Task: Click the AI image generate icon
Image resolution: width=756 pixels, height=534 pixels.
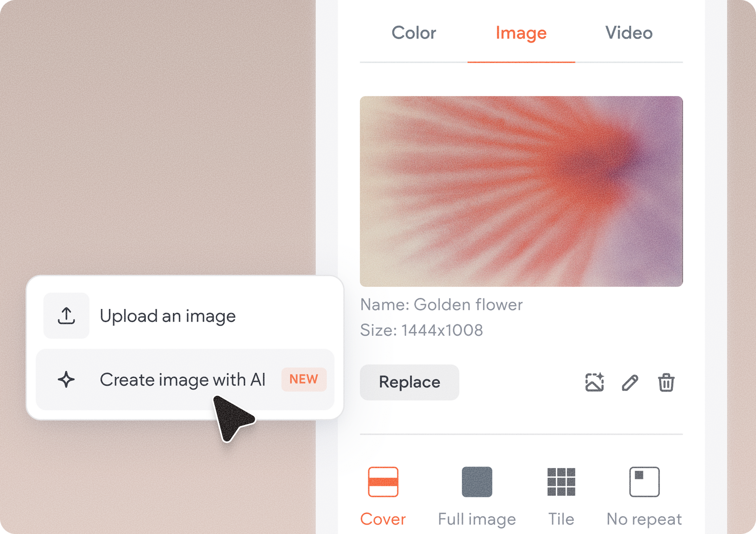Action: (595, 382)
